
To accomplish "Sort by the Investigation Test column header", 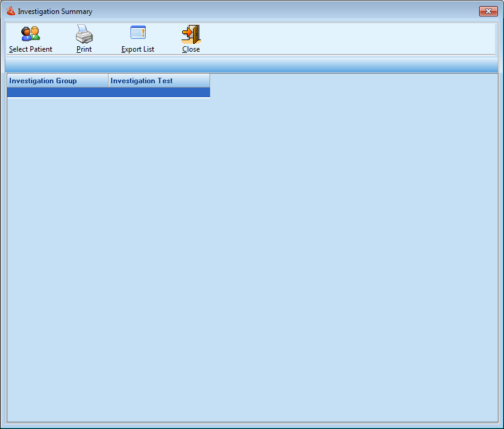I will (x=158, y=81).
